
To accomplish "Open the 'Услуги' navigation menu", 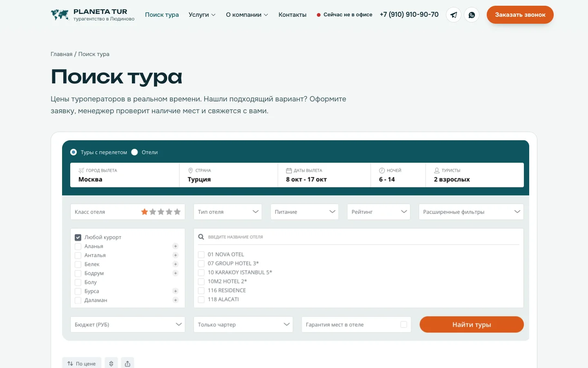I will pyautogui.click(x=202, y=15).
